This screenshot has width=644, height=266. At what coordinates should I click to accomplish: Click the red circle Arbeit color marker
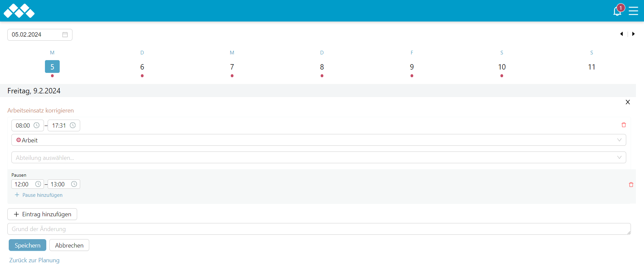(x=18, y=140)
